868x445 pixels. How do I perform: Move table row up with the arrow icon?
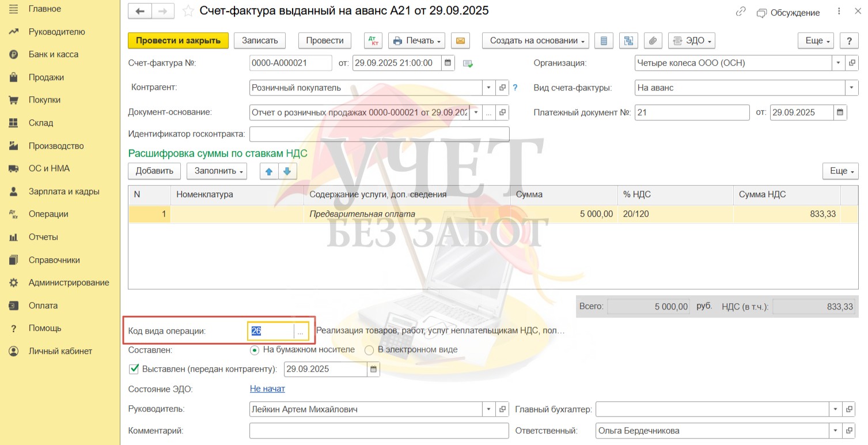click(x=269, y=171)
